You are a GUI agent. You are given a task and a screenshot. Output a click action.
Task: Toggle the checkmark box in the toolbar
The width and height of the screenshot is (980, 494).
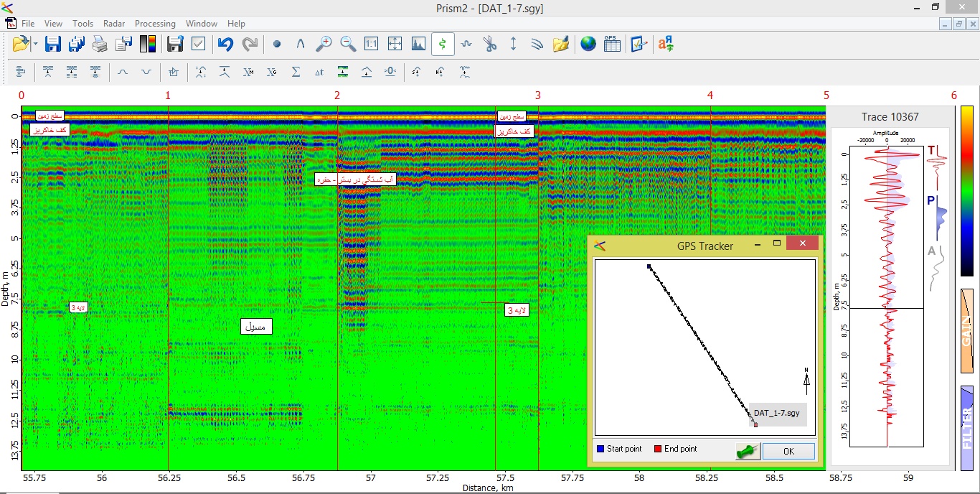[x=199, y=44]
